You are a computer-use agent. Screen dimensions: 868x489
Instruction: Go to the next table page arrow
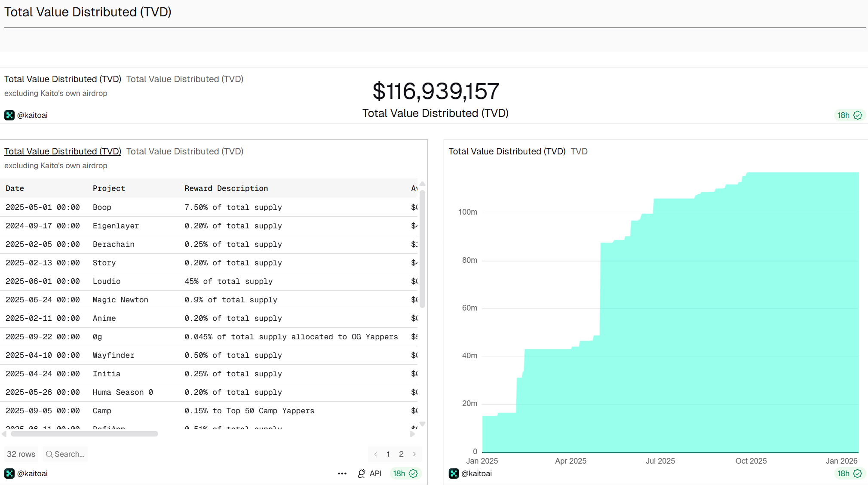(414, 454)
